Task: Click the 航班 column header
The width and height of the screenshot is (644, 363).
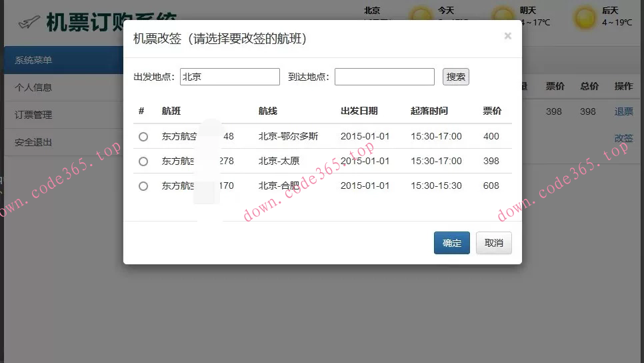Action: point(171,111)
